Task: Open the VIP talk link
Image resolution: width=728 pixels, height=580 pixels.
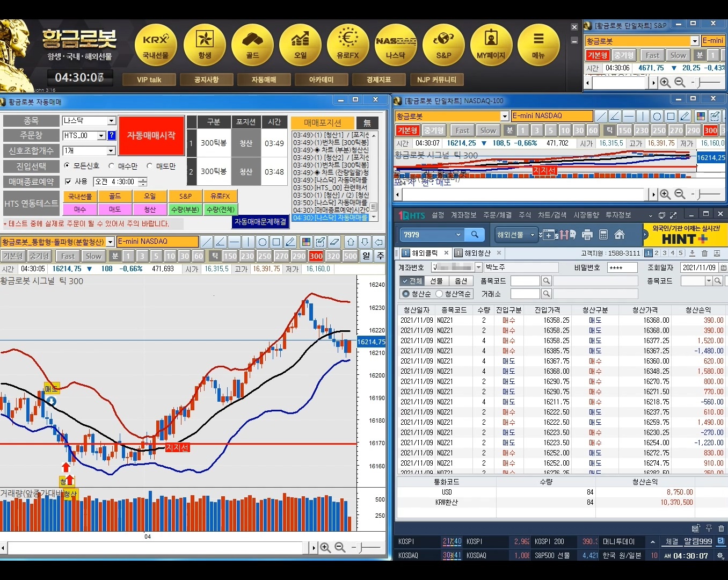Action: tap(149, 79)
